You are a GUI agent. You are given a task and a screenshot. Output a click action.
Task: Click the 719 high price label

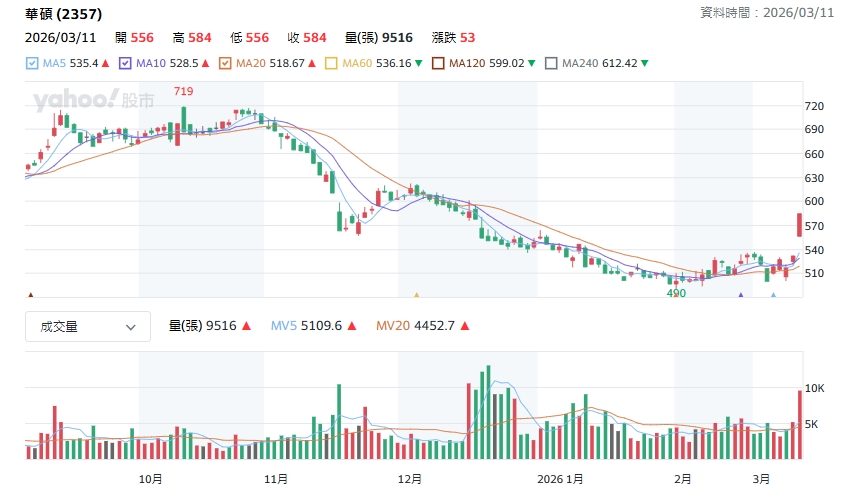coord(183,91)
